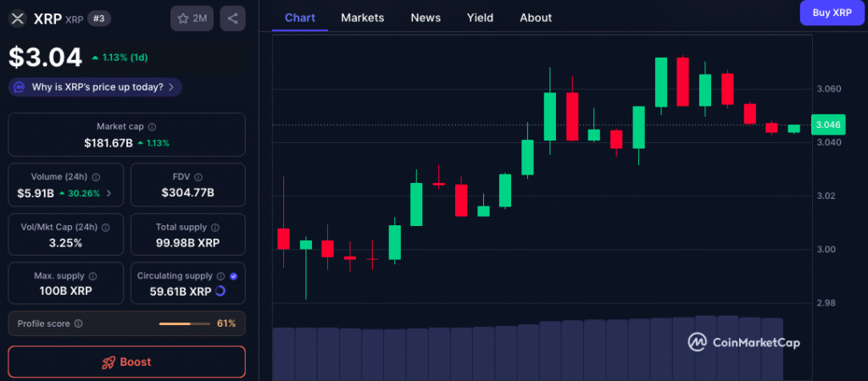Screen dimensions: 868x381
Task: Click the Profile score info icon
Action: click(78, 323)
